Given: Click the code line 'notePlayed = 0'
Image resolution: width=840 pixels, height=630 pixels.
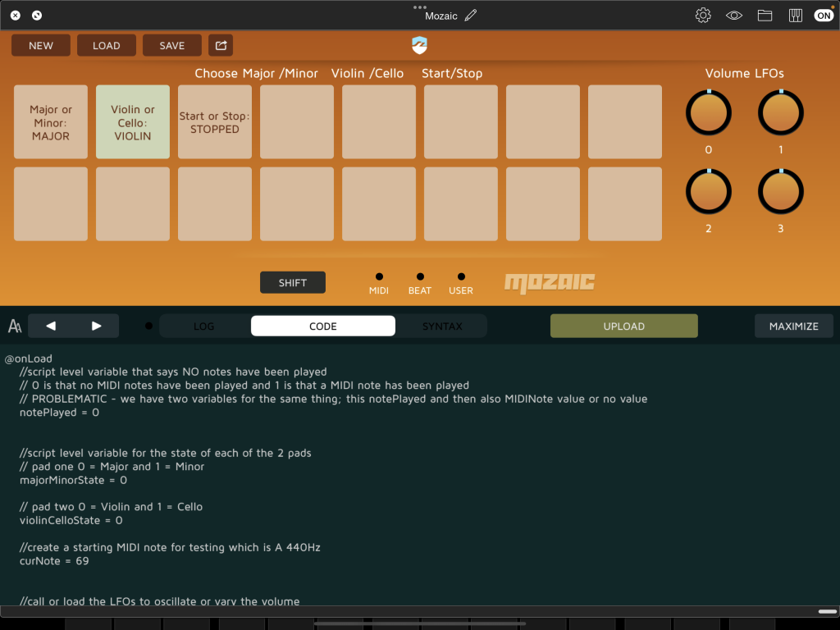Looking at the screenshot, I should (x=59, y=412).
